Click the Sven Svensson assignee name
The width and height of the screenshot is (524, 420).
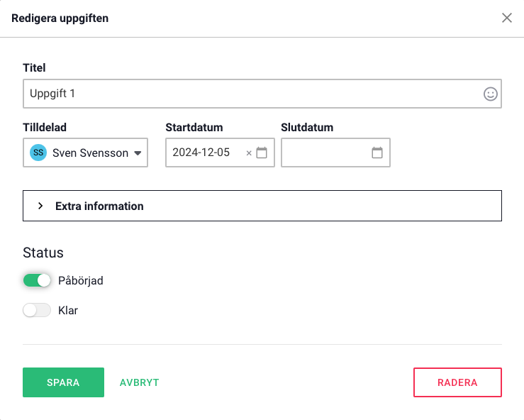point(90,153)
